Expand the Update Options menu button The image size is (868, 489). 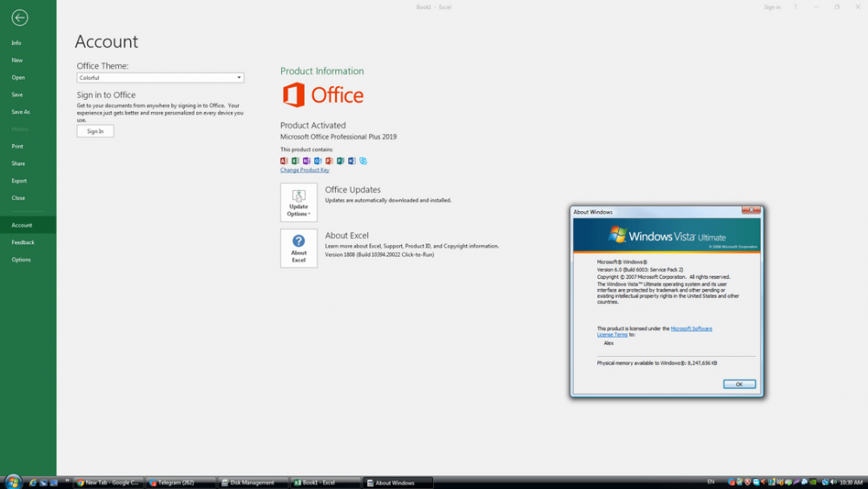[x=299, y=202]
